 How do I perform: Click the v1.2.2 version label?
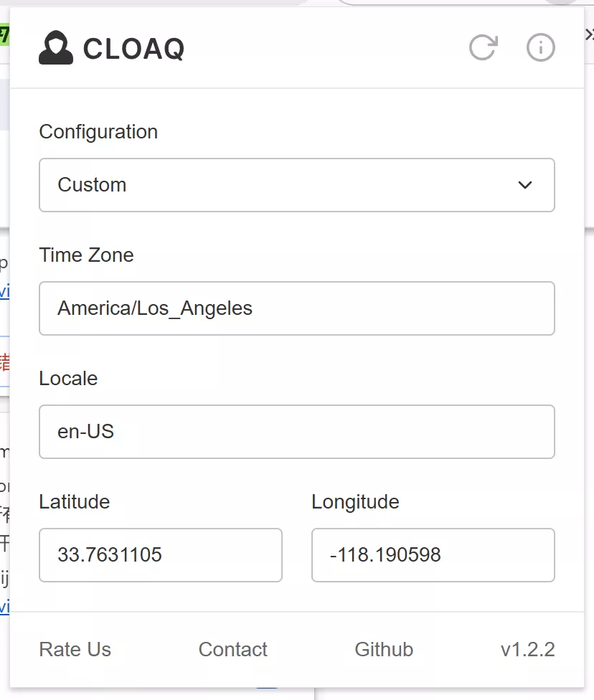527,650
